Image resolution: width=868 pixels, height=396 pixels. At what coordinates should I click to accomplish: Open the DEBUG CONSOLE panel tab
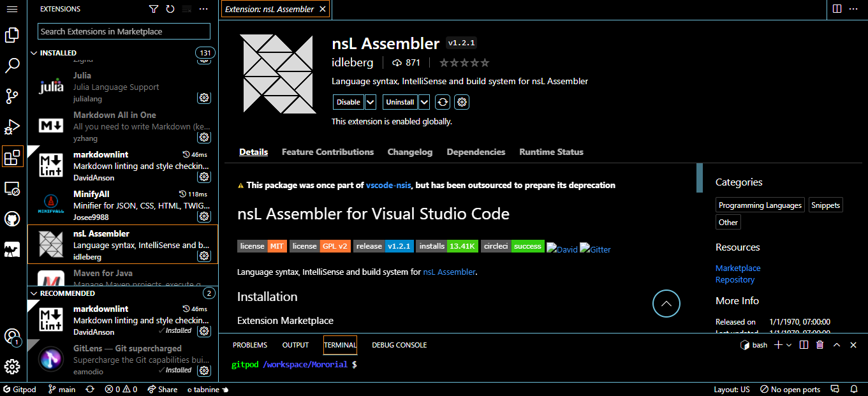click(399, 345)
